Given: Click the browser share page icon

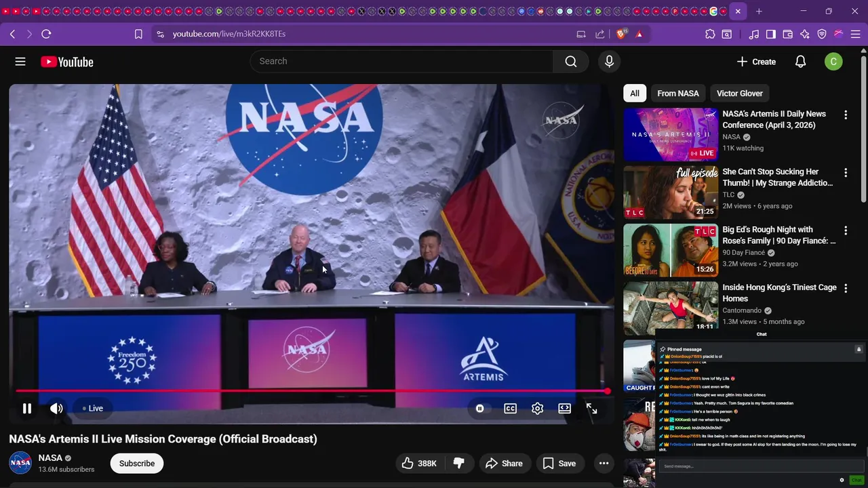Looking at the screenshot, I should [x=599, y=34].
